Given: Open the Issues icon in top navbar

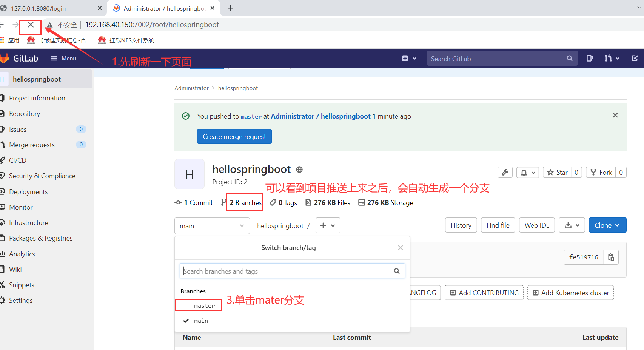Looking at the screenshot, I should point(590,58).
